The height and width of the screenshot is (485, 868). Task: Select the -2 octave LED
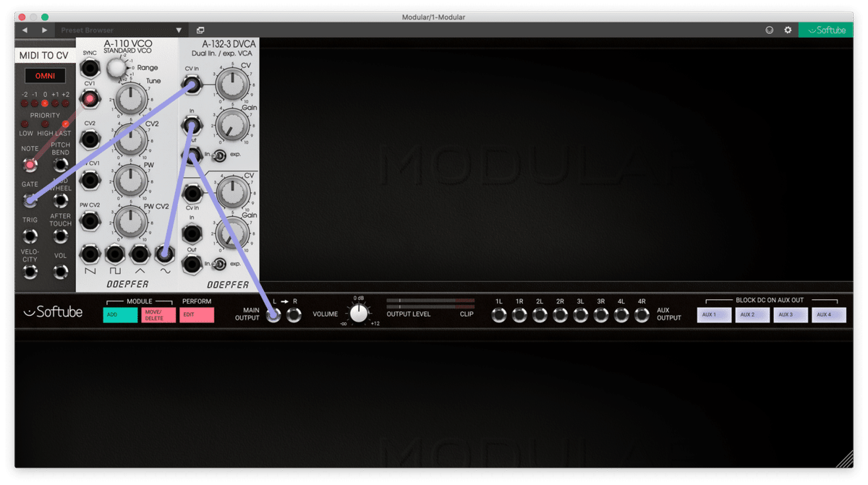[24, 103]
